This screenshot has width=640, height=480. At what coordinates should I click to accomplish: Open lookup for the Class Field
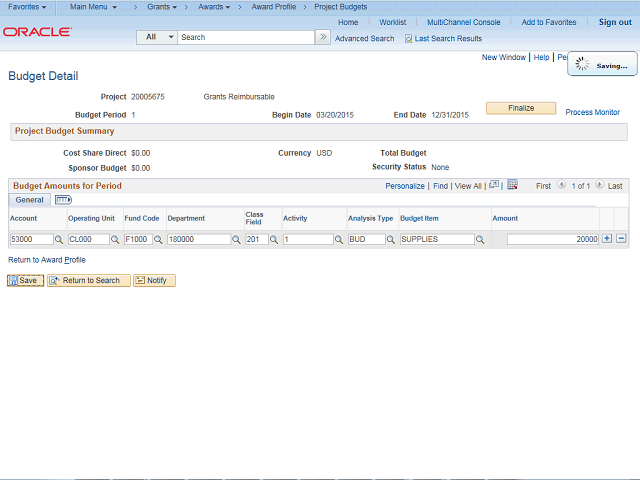274,240
